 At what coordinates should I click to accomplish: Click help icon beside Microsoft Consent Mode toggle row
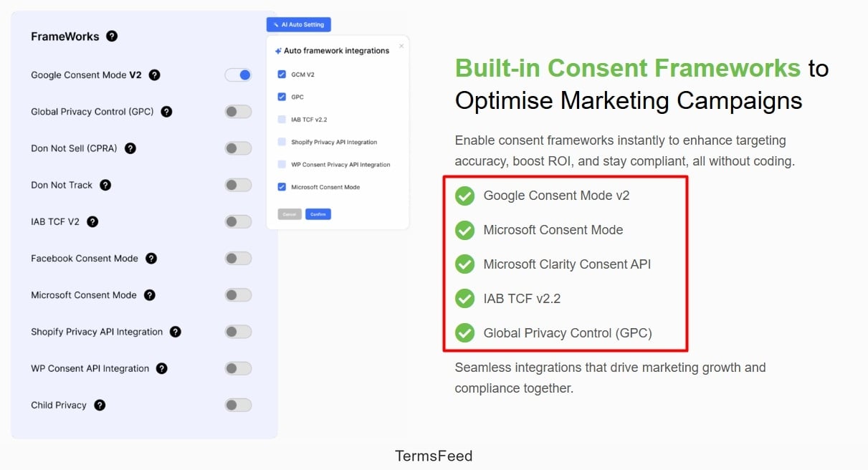[150, 295]
